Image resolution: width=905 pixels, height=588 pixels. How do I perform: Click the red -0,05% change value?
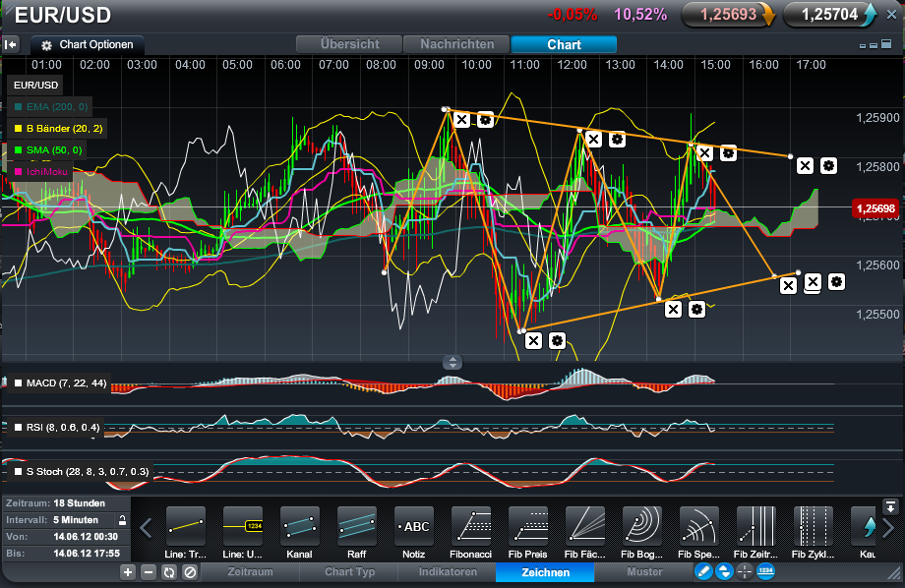[572, 15]
